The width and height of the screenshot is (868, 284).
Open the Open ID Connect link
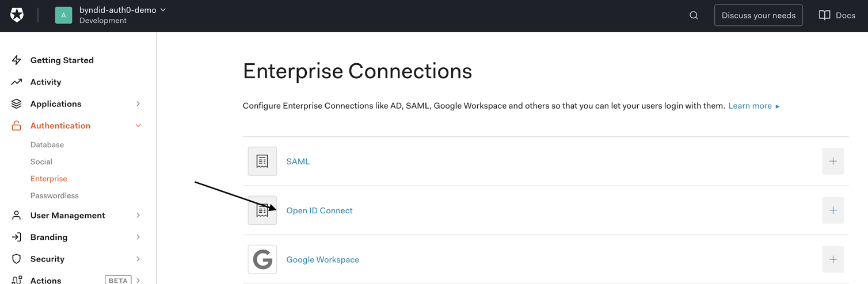319,210
